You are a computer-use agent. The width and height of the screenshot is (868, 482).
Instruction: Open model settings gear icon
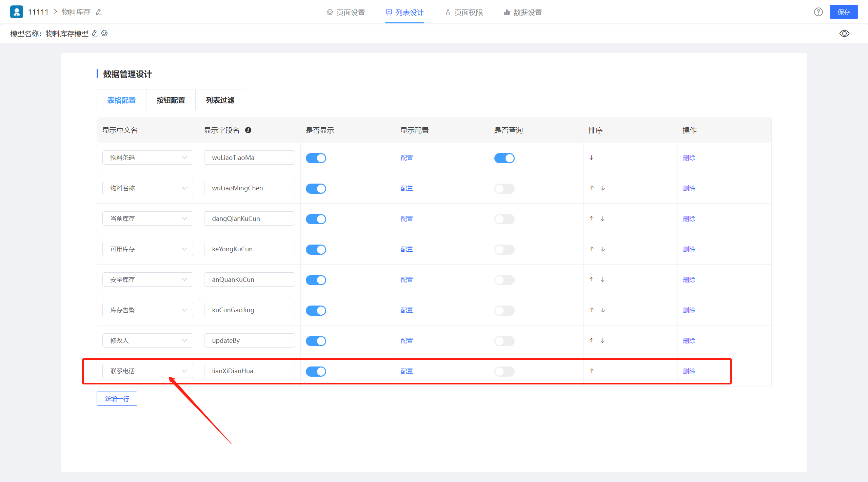(x=104, y=33)
